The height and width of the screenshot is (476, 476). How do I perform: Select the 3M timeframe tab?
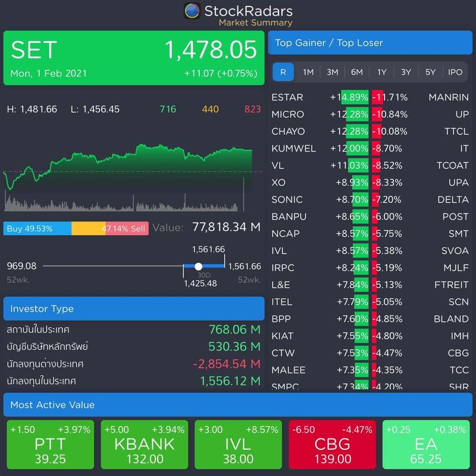tap(332, 72)
